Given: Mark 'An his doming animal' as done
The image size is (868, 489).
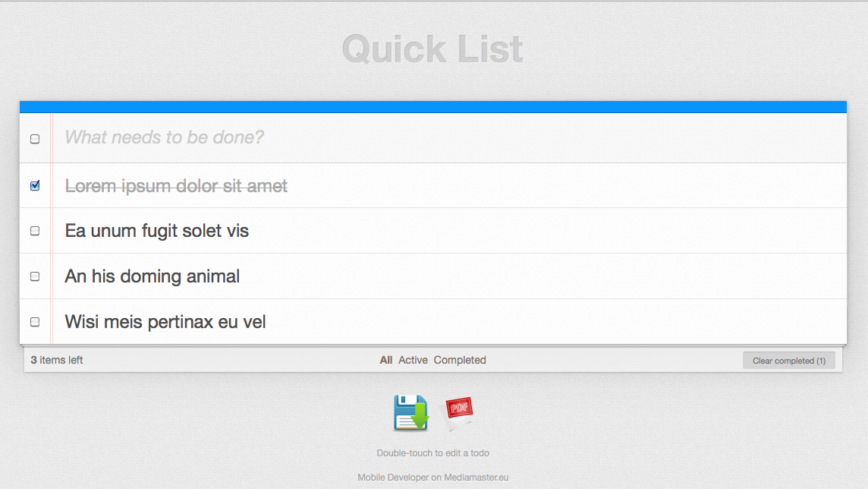Looking at the screenshot, I should tap(35, 276).
